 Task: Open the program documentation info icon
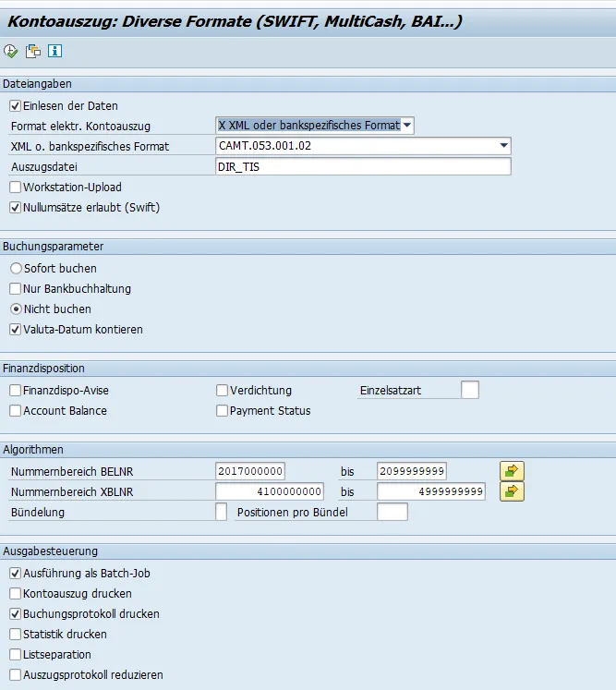pyautogui.click(x=54, y=52)
